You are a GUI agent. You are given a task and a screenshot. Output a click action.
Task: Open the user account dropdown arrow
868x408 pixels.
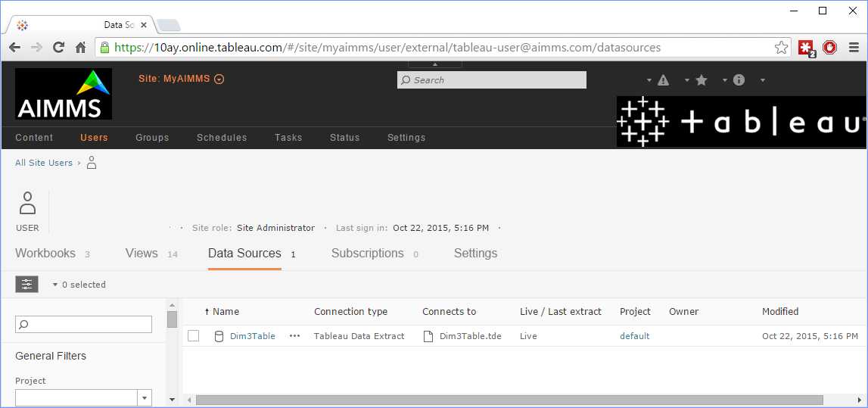763,81
